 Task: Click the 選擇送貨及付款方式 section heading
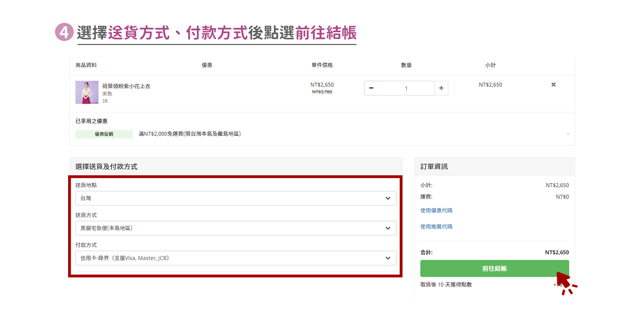(x=106, y=167)
